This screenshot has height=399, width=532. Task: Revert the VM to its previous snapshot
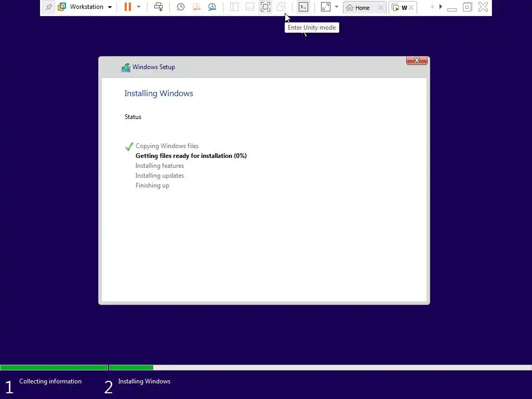click(196, 7)
